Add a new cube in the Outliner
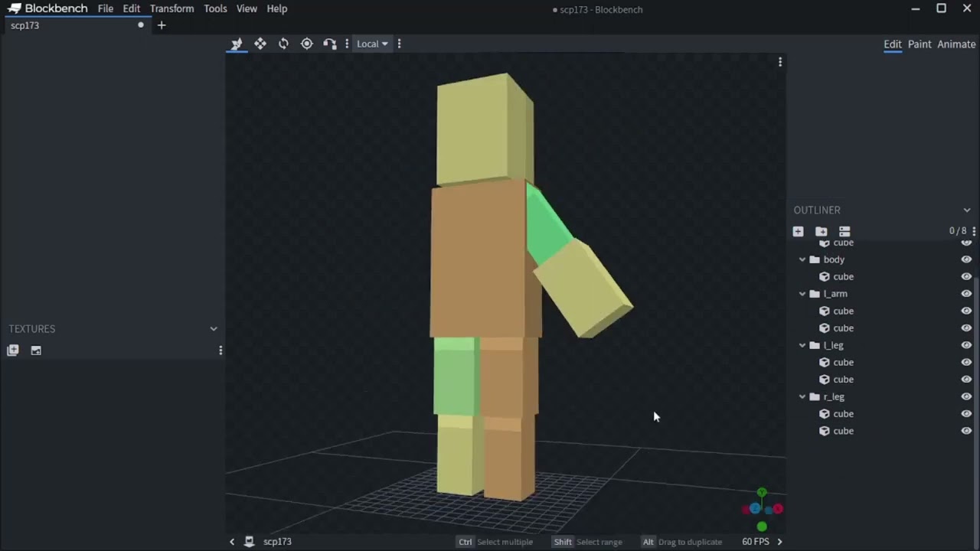 [x=798, y=231]
